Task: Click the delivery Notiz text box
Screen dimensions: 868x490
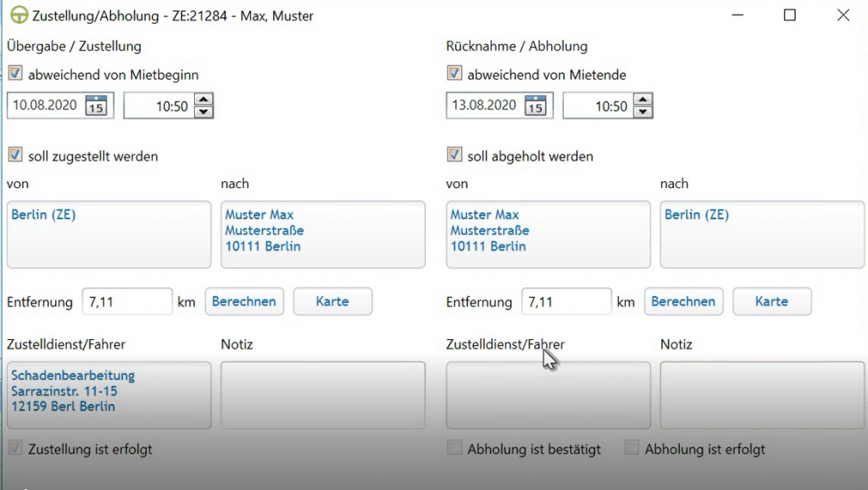Action: click(323, 395)
